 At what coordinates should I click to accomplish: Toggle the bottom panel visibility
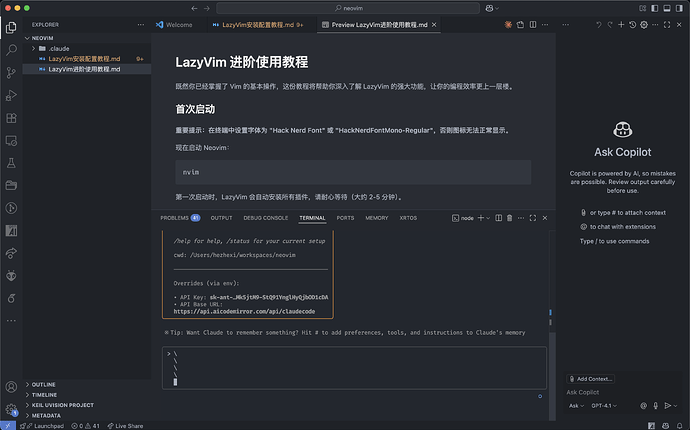pyautogui.click(x=667, y=8)
